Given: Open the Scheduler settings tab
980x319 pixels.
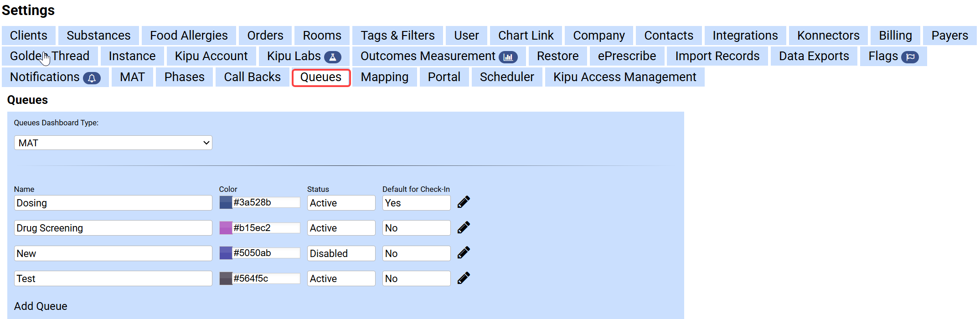Looking at the screenshot, I should pyautogui.click(x=506, y=77).
